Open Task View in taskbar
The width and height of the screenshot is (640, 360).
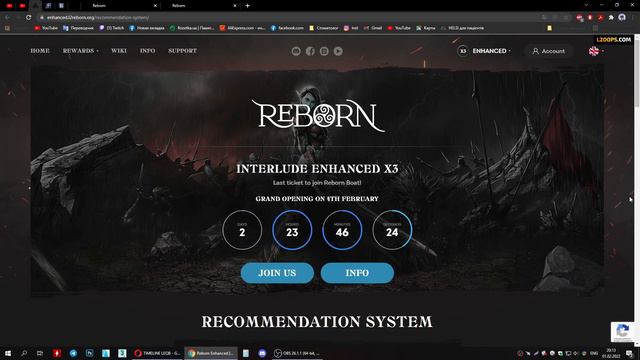point(40,353)
